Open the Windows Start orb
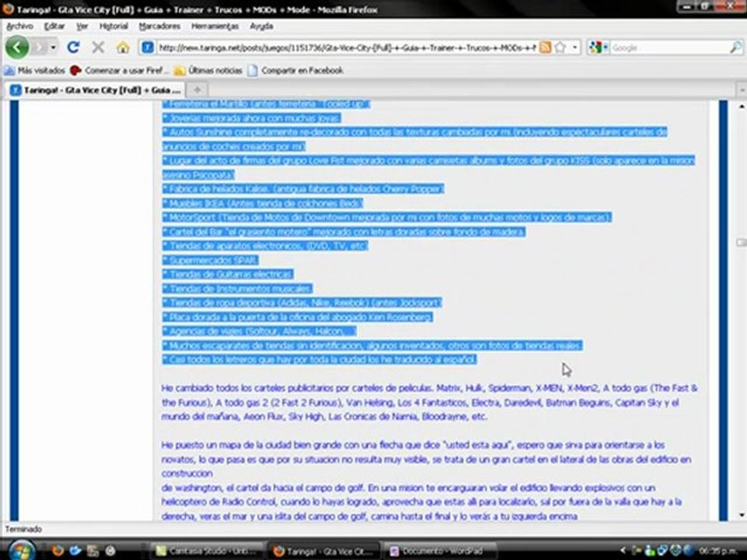The image size is (747, 560). click(22, 551)
